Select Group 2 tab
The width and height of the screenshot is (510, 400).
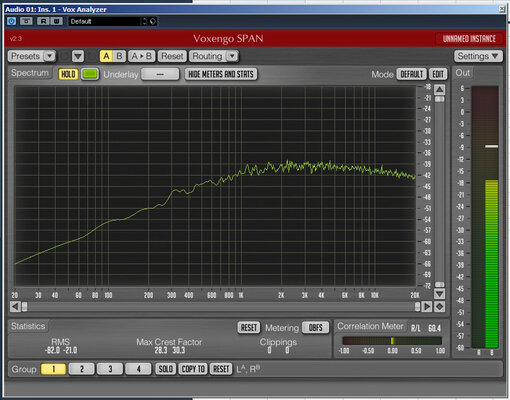point(82,369)
